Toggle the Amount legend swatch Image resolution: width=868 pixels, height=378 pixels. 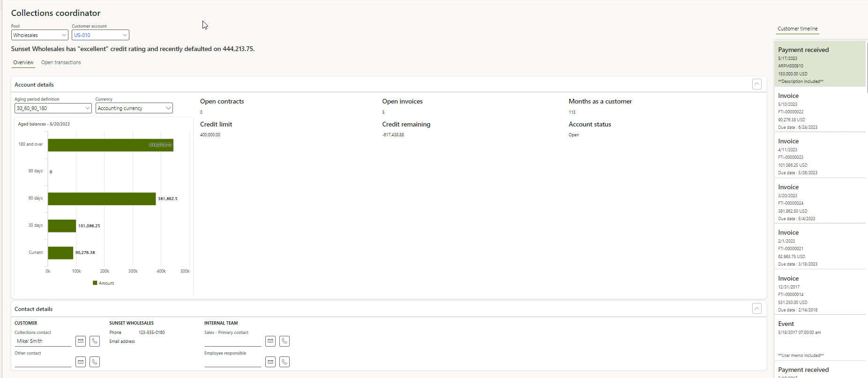pyautogui.click(x=95, y=283)
